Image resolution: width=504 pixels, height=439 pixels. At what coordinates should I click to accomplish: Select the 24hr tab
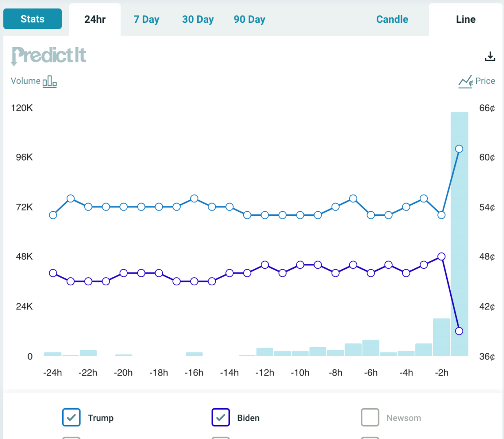tap(95, 20)
